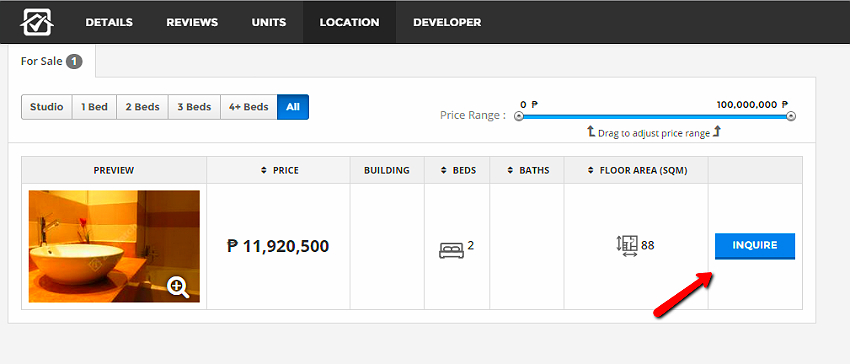
Task: Click the bed icon in Beds column
Action: (x=451, y=250)
